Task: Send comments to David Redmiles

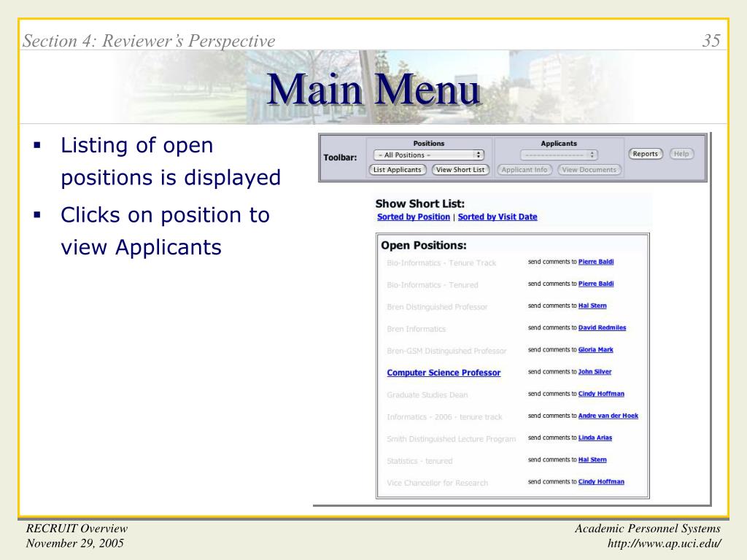Action: pyautogui.click(x=602, y=327)
